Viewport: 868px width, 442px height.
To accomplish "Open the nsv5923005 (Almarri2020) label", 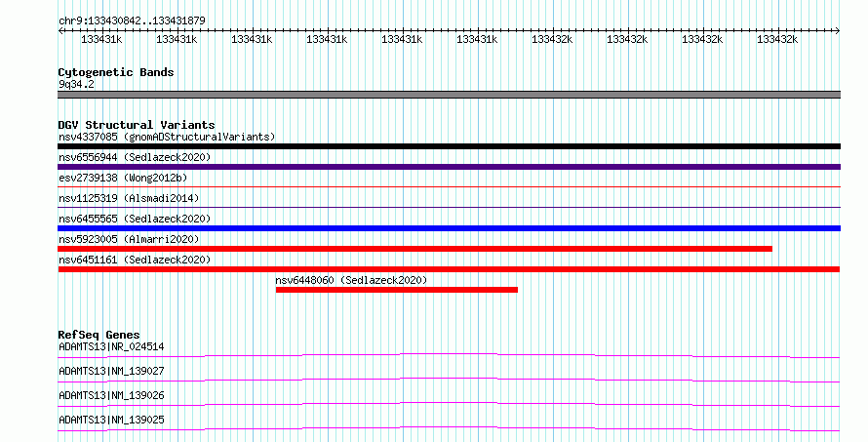I will (x=129, y=239).
